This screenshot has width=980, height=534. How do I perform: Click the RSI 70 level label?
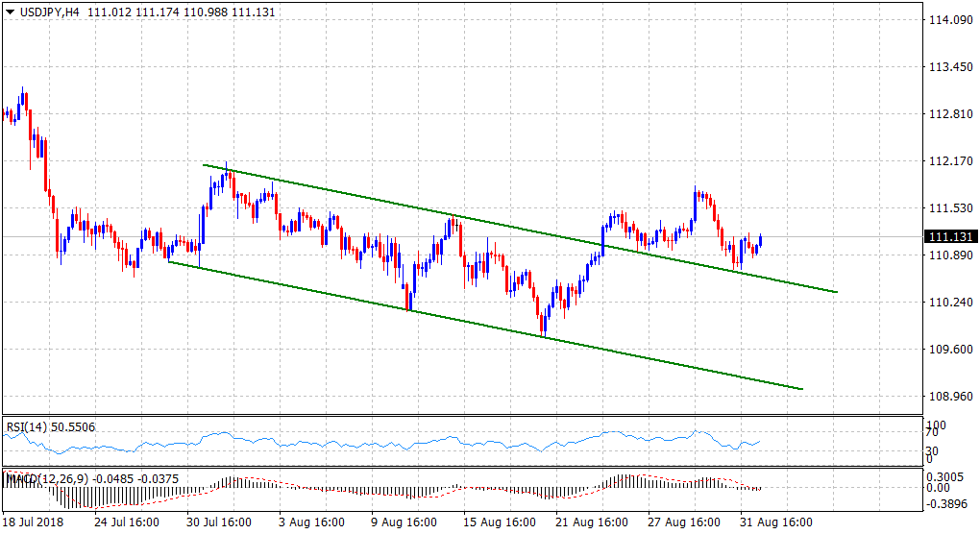[930, 434]
